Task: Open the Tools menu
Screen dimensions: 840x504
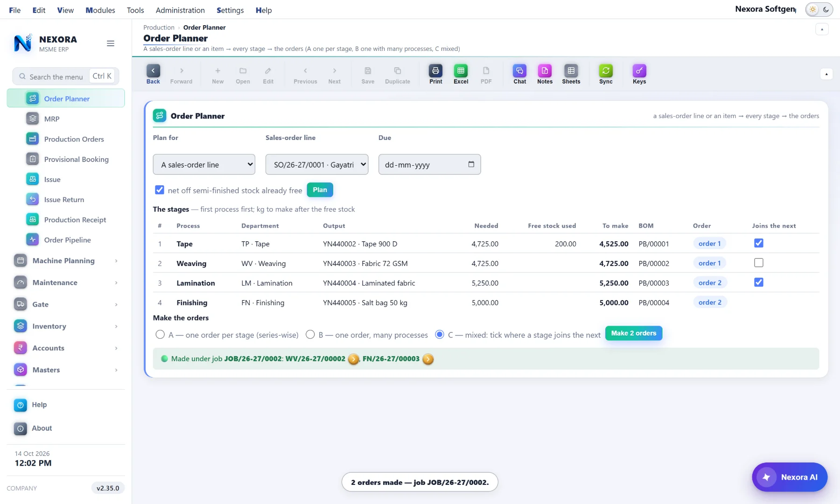Action: click(135, 10)
